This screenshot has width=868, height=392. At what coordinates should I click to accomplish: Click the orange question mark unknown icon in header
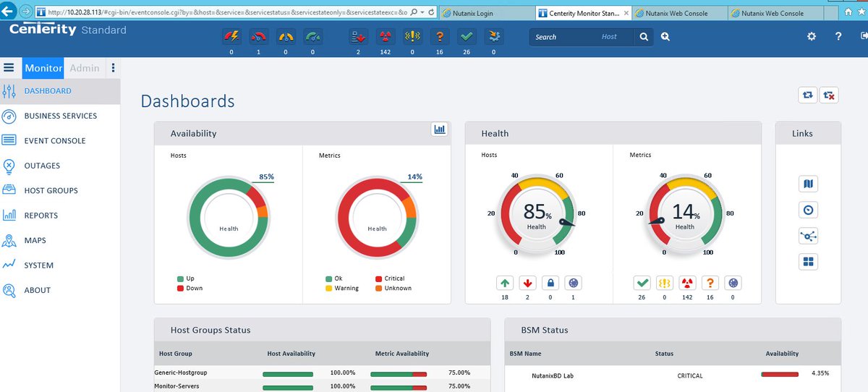(x=440, y=36)
